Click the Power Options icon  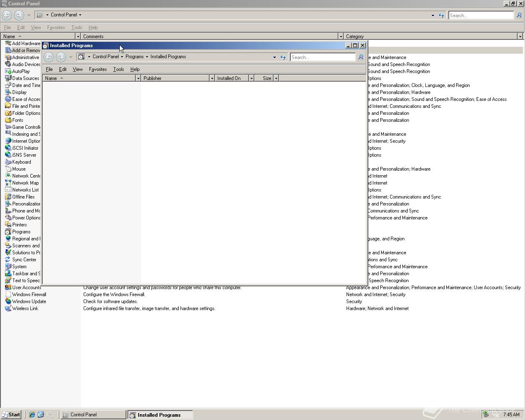click(x=8, y=218)
